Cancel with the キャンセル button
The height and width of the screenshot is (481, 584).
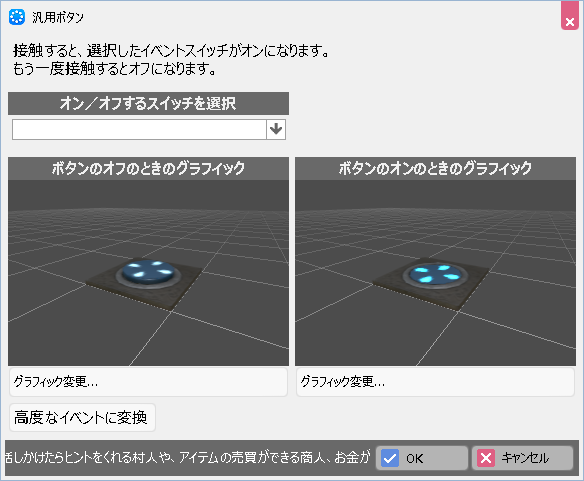[523, 458]
